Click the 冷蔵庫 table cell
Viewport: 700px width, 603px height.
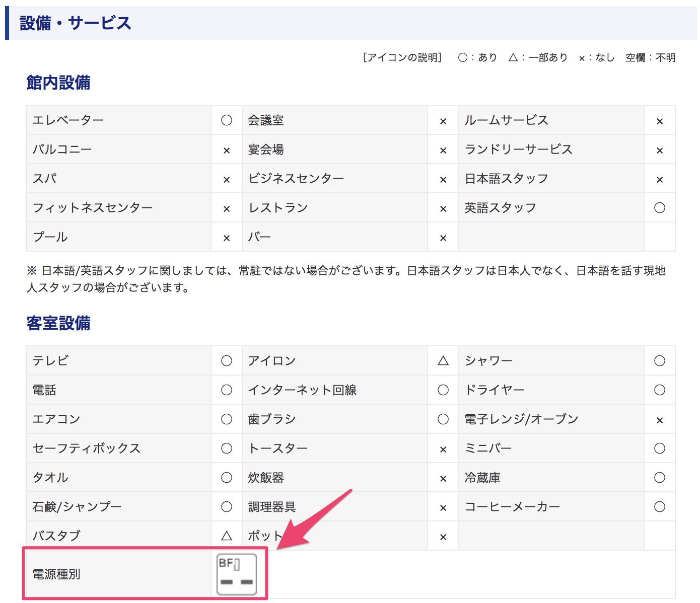(482, 478)
